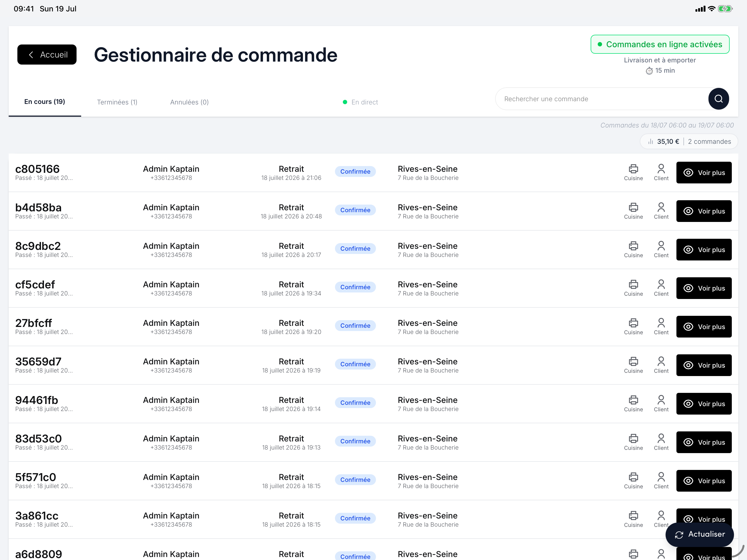
Task: Go back with the Accueil button
Action: (x=47, y=55)
